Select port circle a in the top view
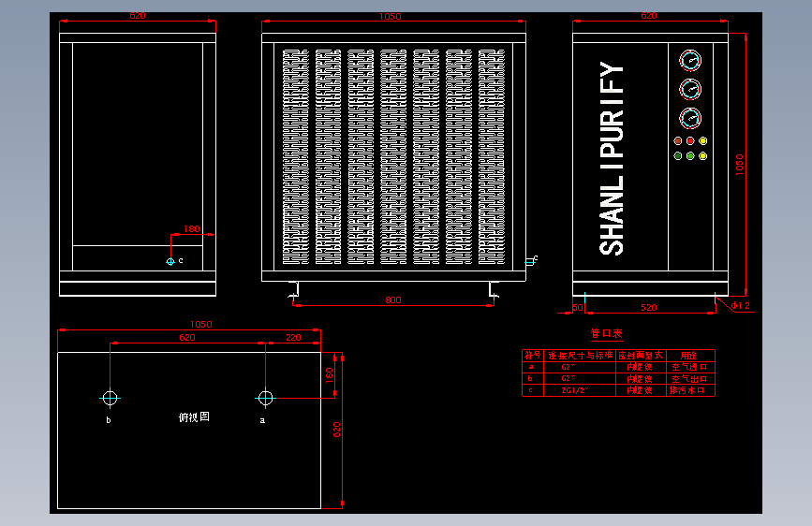This screenshot has height=526, width=812. [266, 398]
